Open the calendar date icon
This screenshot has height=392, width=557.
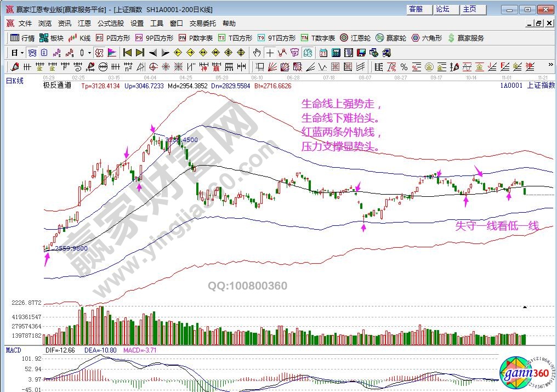tap(323, 53)
